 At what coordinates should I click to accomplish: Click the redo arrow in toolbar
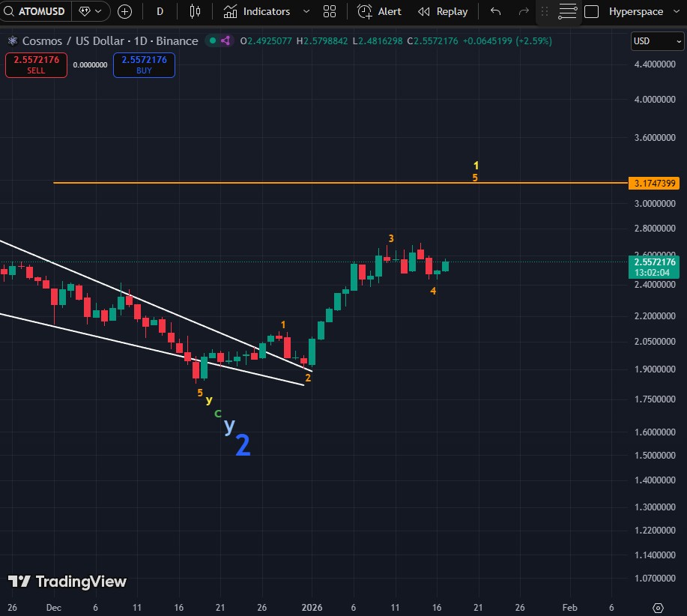[524, 11]
